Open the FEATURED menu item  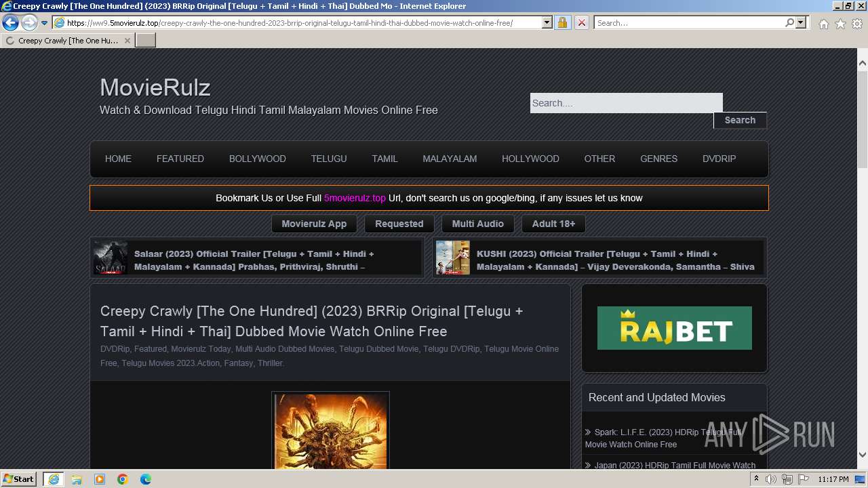(180, 159)
